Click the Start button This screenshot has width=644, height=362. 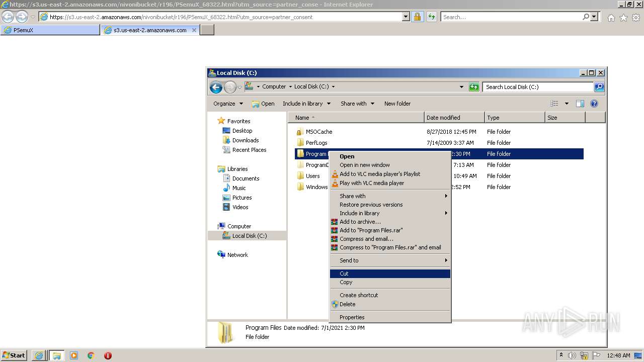(x=14, y=355)
